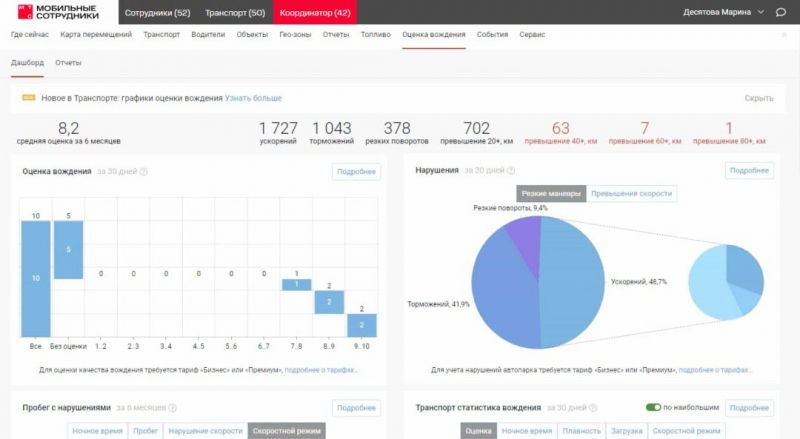Select the Резкие манеры chart mode
Viewport: 800px width, 439px height.
[x=550, y=193]
